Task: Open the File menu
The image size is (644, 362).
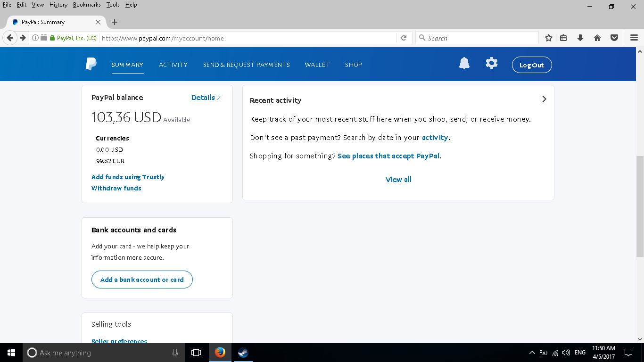Action: point(7,5)
